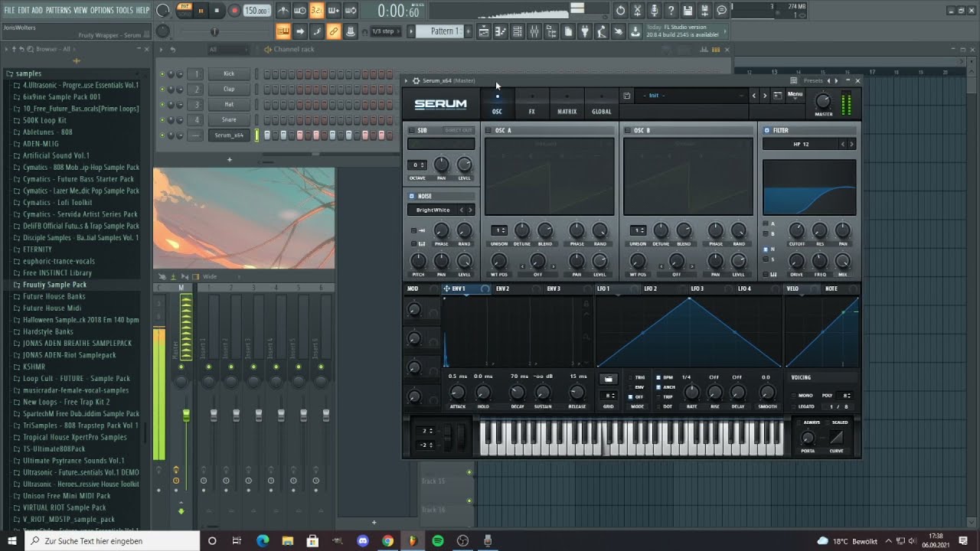Click the scissors cut icon in toolbar
Screen dimensions: 980x551
(637, 11)
